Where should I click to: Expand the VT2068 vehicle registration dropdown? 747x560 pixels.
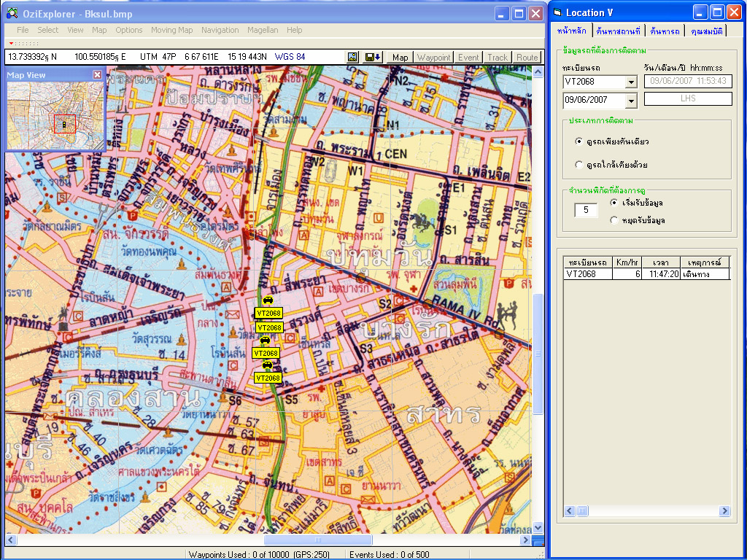[631, 82]
